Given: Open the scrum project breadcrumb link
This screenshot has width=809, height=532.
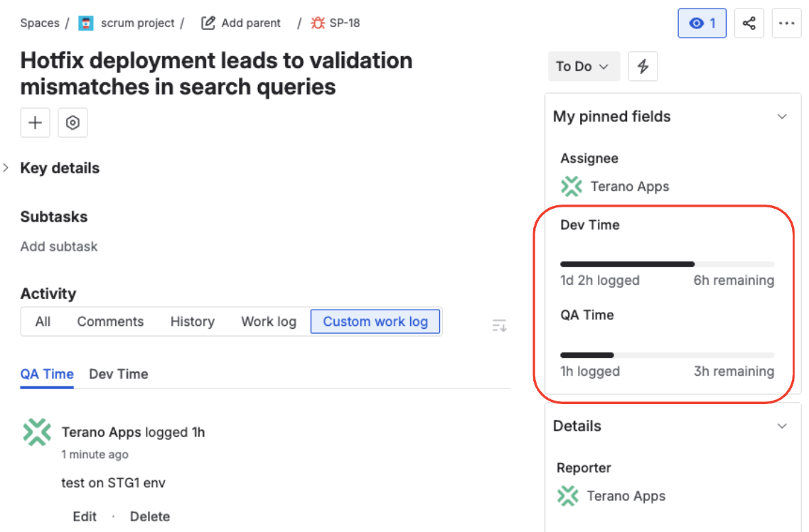Looking at the screenshot, I should 137,22.
